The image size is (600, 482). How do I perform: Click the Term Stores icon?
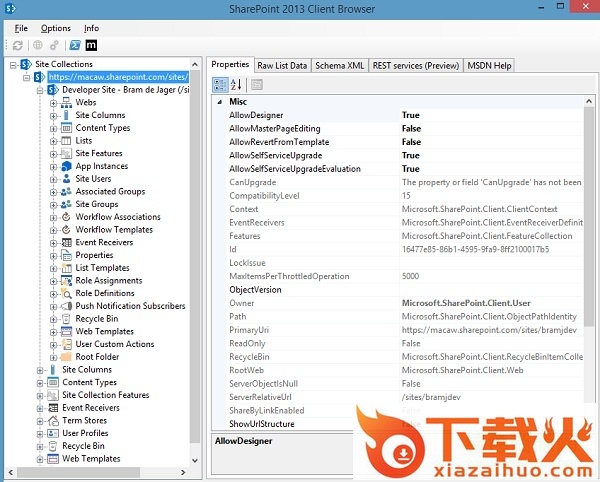coord(53,420)
